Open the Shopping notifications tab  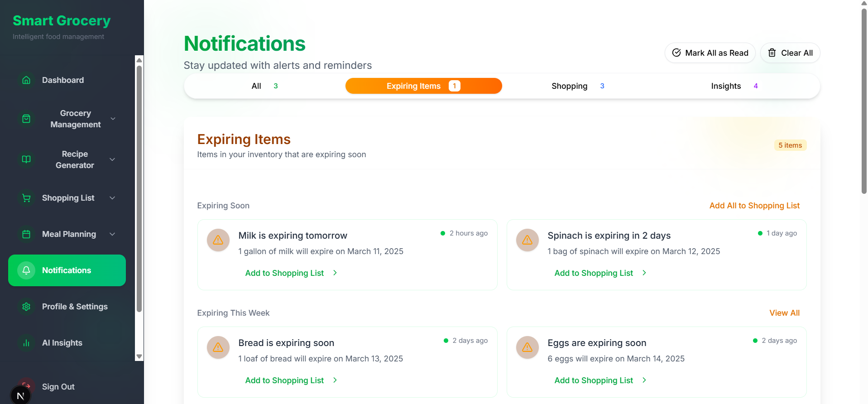click(x=578, y=86)
